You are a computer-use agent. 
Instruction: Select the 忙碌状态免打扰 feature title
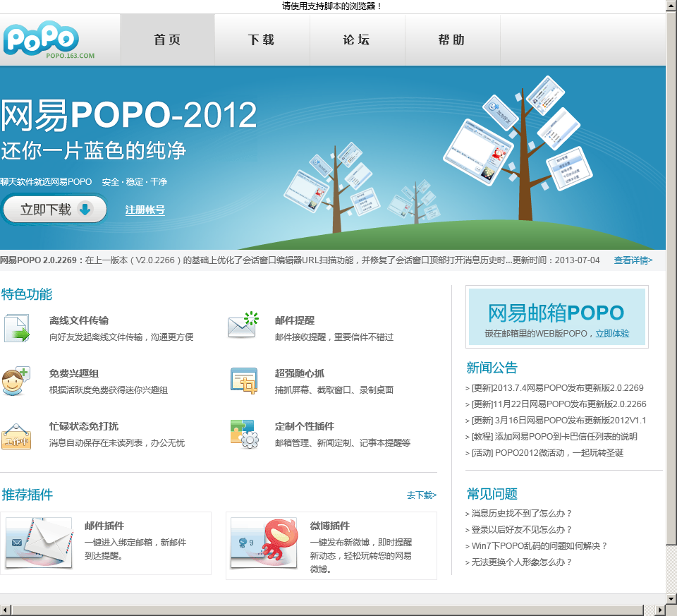(84, 426)
